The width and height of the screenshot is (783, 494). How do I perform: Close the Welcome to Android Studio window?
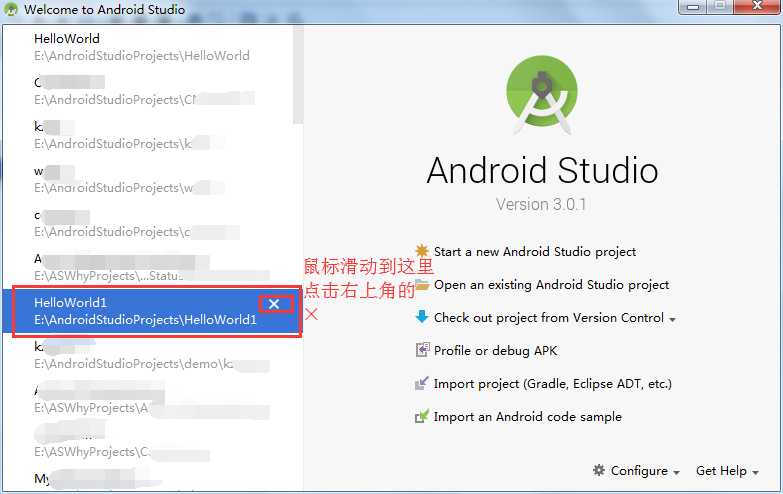click(757, 6)
